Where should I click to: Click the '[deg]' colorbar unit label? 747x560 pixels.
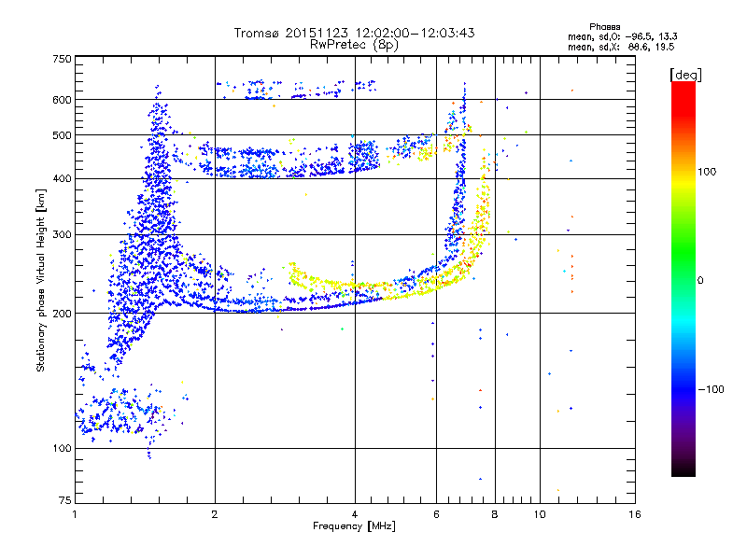[x=685, y=75]
